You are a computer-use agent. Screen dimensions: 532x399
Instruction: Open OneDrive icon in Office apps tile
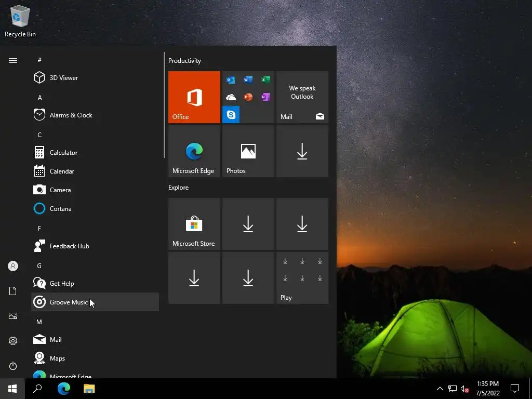231,97
